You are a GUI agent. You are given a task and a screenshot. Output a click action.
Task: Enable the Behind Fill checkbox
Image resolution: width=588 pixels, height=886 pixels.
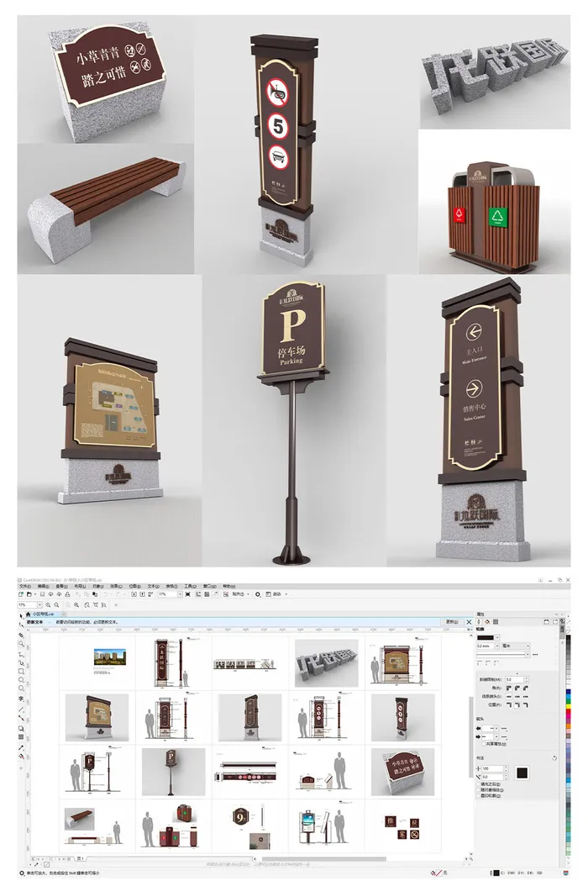tap(479, 783)
